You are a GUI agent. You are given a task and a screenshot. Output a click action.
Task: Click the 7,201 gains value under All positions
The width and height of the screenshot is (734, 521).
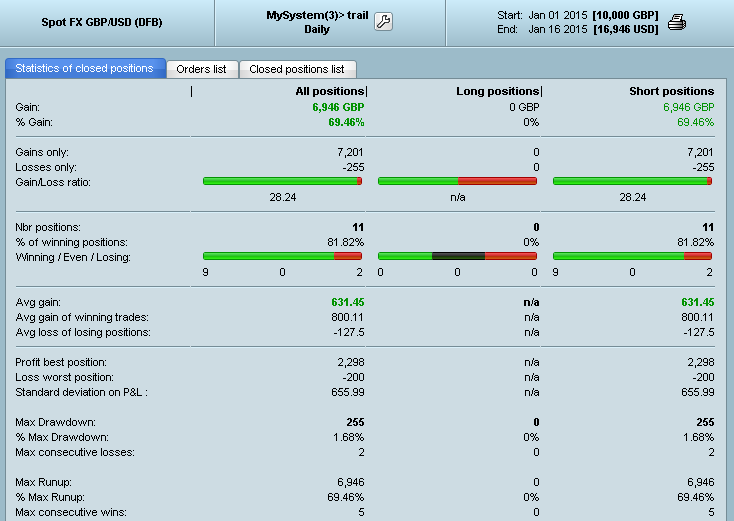coord(350,152)
